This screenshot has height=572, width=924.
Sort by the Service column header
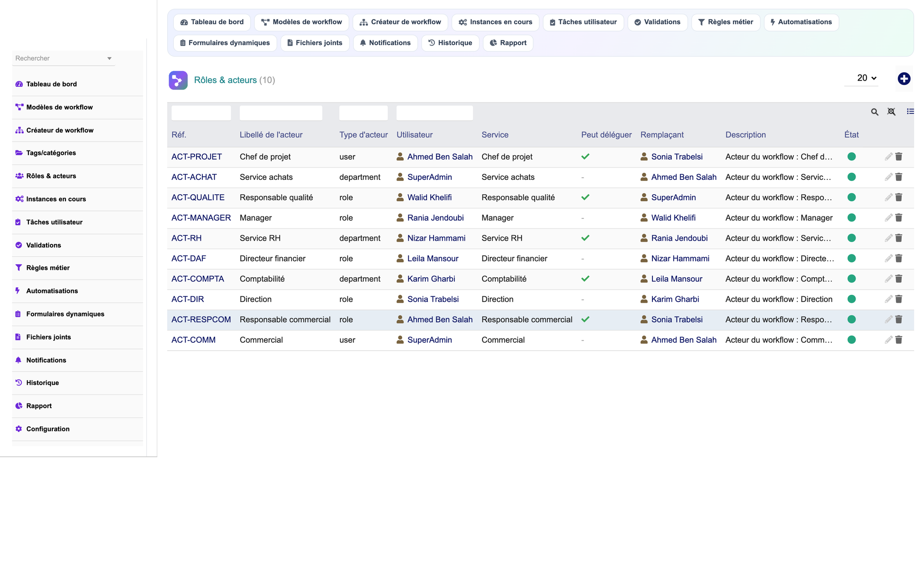pyautogui.click(x=495, y=135)
